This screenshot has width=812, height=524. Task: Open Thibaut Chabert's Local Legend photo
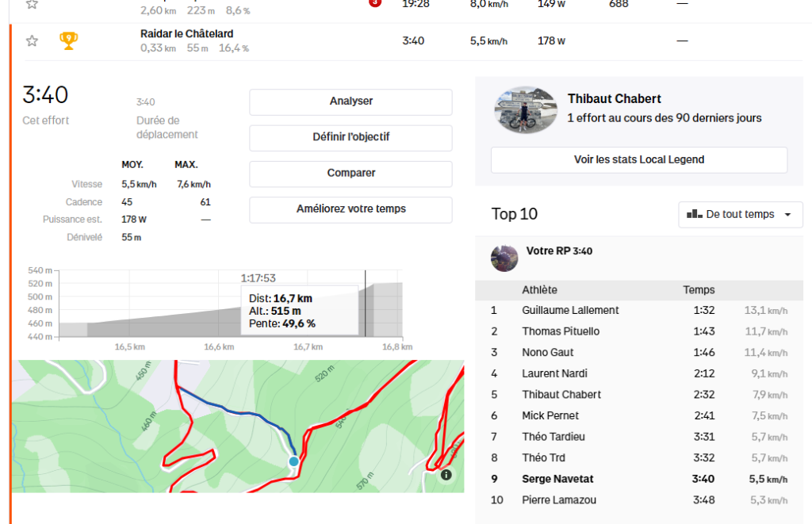pos(524,109)
